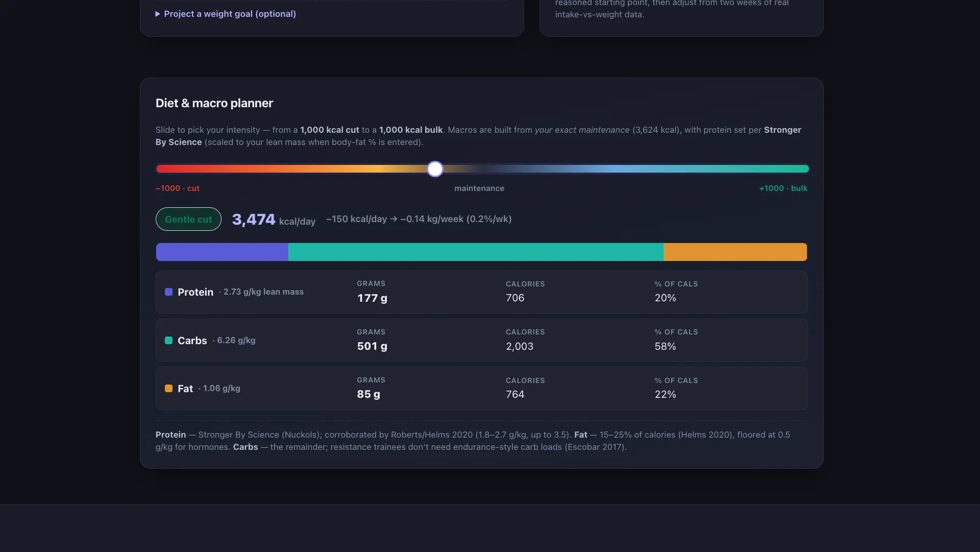
Task: Click the "177 g" protein grams value
Action: 372,298
